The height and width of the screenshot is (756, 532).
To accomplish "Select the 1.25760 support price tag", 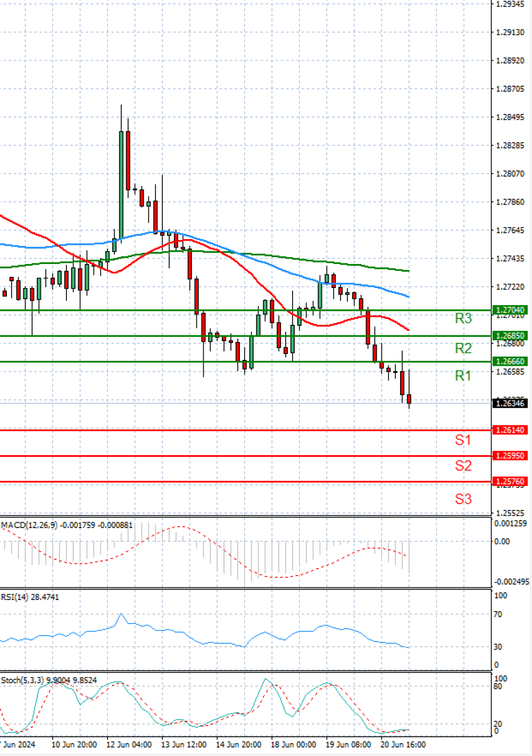I will point(510,481).
